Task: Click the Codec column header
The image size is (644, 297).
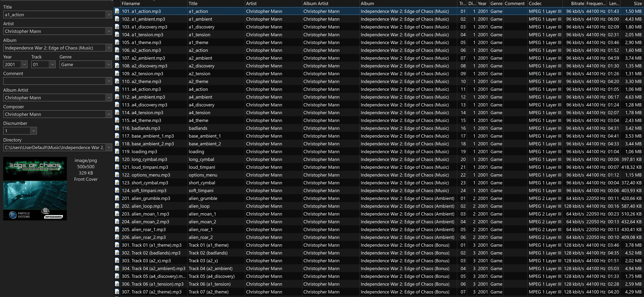Action: tap(535, 4)
